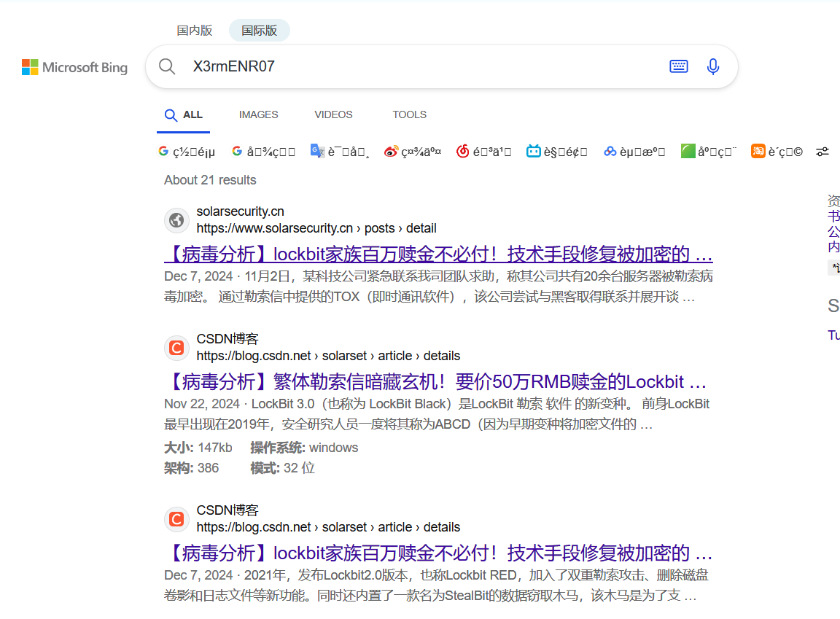The image size is (840, 619).
Task: Switch to 国际版 tab
Action: pos(260,31)
